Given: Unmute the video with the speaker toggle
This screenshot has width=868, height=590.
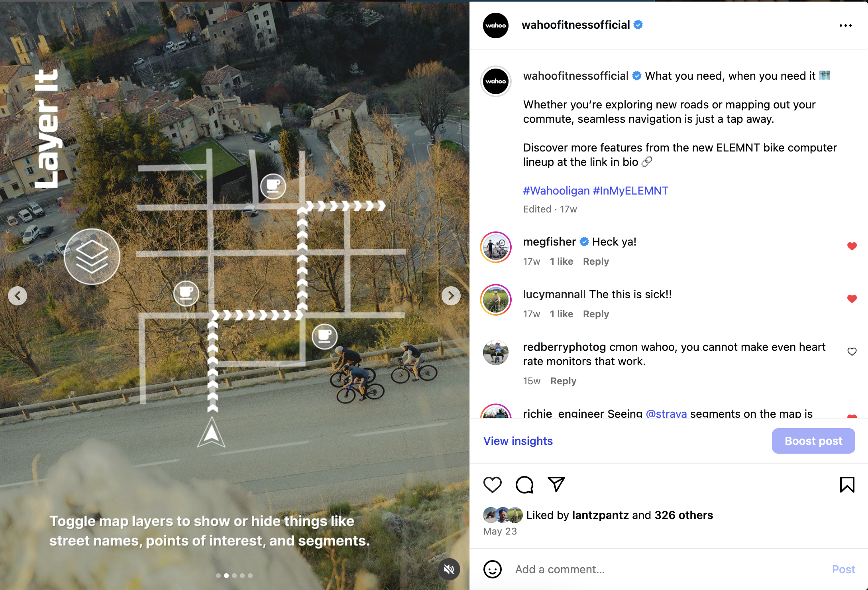Looking at the screenshot, I should (x=449, y=569).
